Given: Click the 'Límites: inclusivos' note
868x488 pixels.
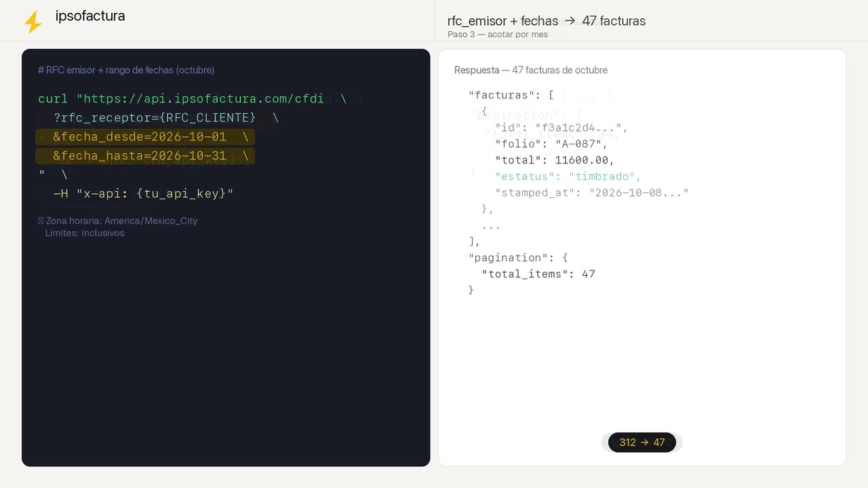Looking at the screenshot, I should [x=85, y=233].
